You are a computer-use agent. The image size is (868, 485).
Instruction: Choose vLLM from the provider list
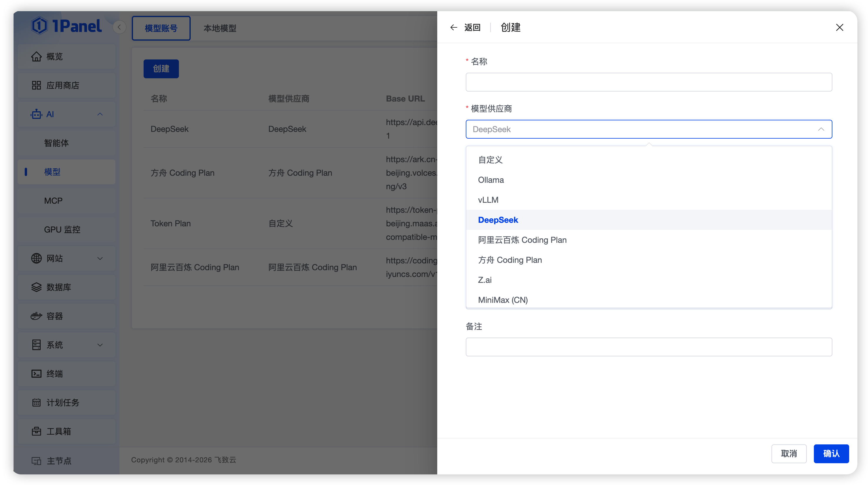click(x=648, y=200)
